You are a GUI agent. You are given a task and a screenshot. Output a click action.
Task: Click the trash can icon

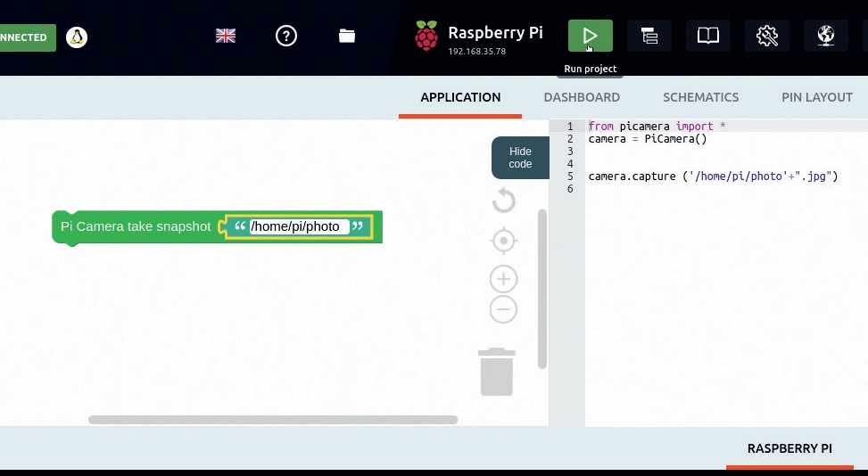click(x=497, y=372)
